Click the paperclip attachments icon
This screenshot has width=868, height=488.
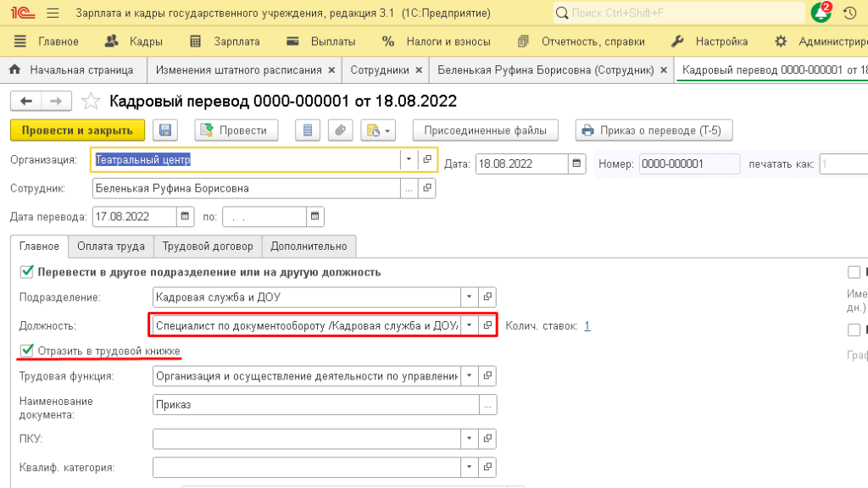(x=340, y=130)
